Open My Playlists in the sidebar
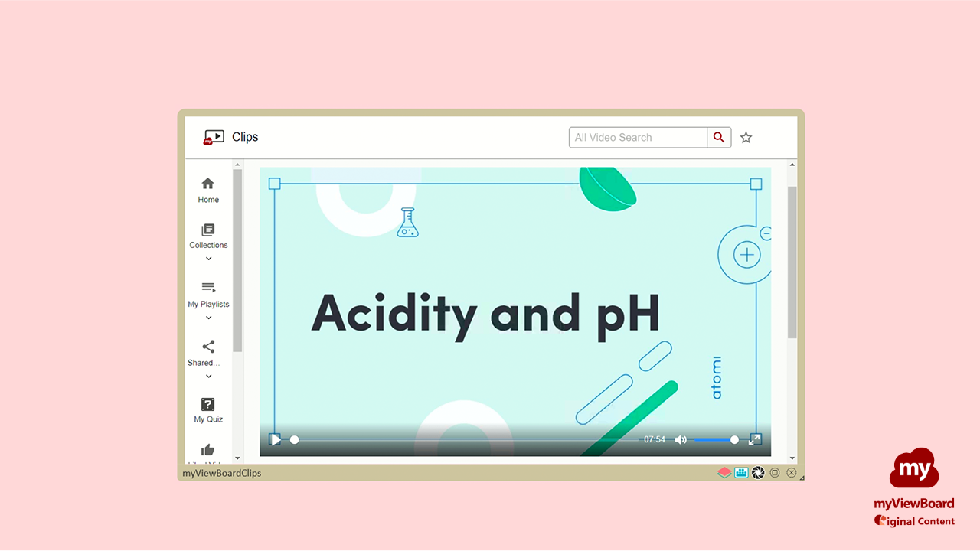 click(208, 293)
